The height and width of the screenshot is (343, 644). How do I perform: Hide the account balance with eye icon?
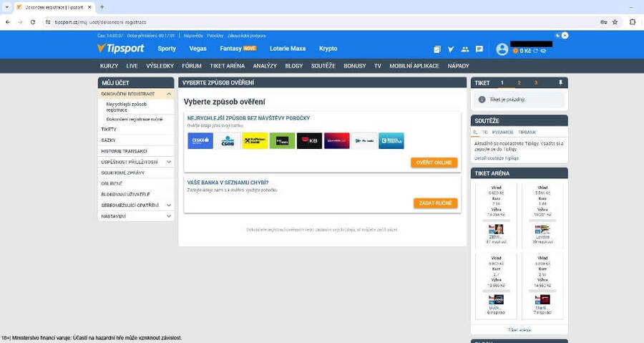[x=543, y=51]
